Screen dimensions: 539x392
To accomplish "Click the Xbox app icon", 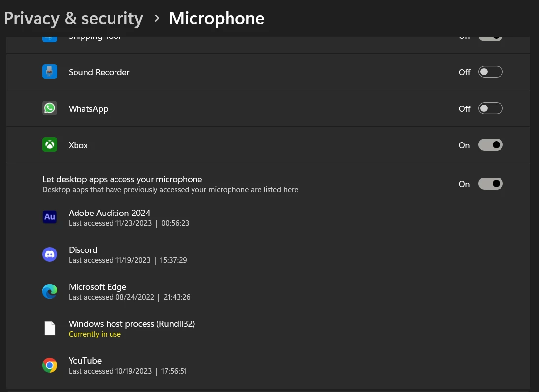I will click(x=50, y=144).
